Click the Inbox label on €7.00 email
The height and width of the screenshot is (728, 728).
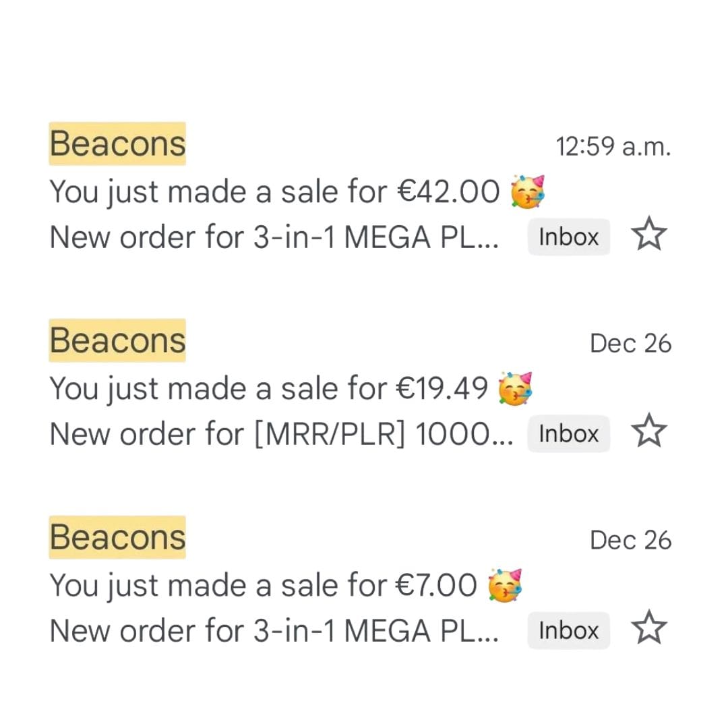pos(568,631)
